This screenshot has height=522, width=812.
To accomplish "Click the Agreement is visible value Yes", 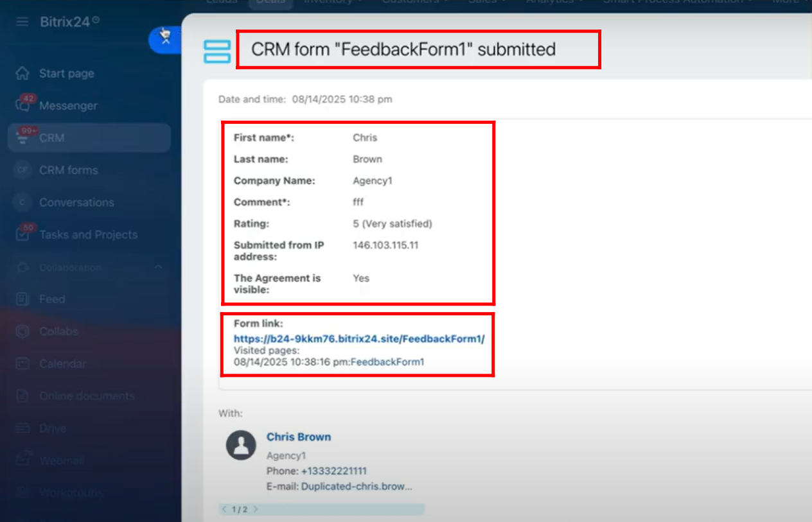I will coord(361,278).
